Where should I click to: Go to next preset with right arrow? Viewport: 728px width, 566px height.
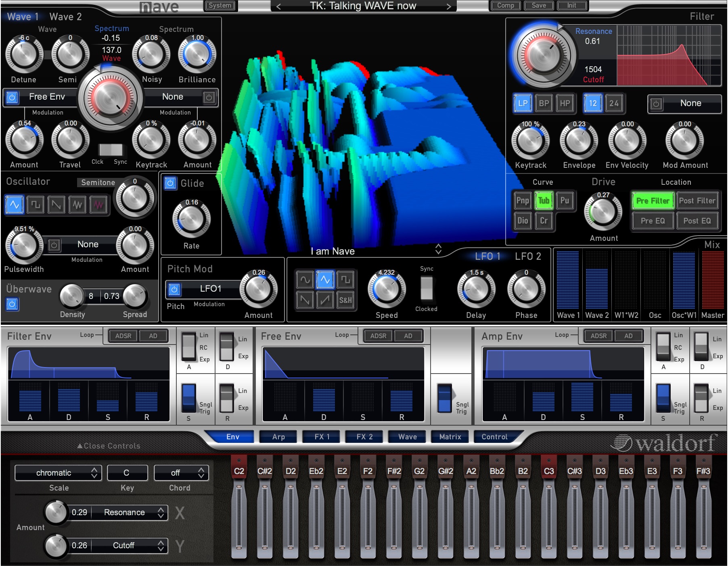pyautogui.click(x=448, y=6)
